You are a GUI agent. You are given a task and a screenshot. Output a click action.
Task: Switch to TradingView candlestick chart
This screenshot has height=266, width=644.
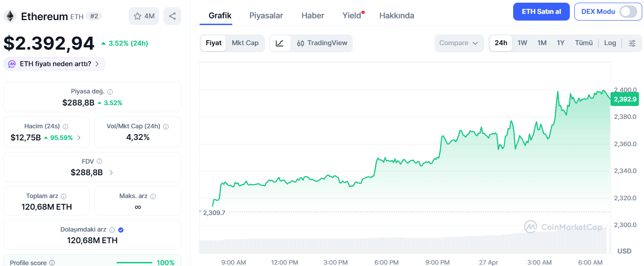tap(322, 43)
